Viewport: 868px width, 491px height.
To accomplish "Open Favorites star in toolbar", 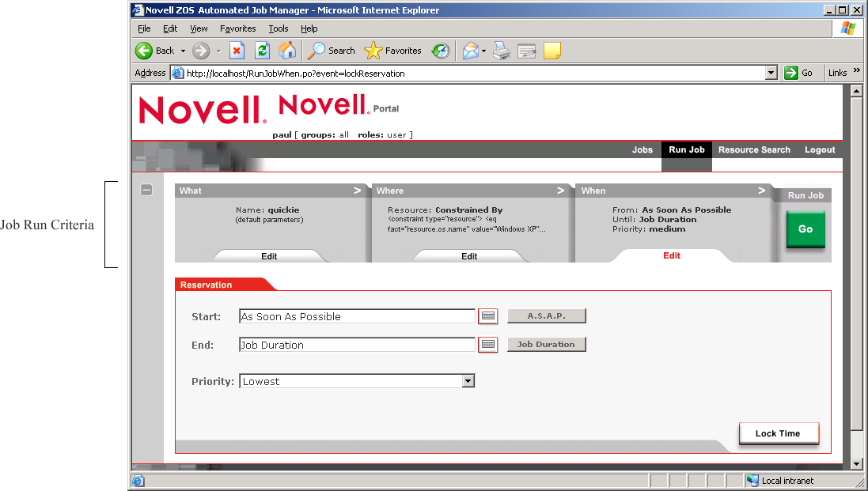I will coord(373,51).
